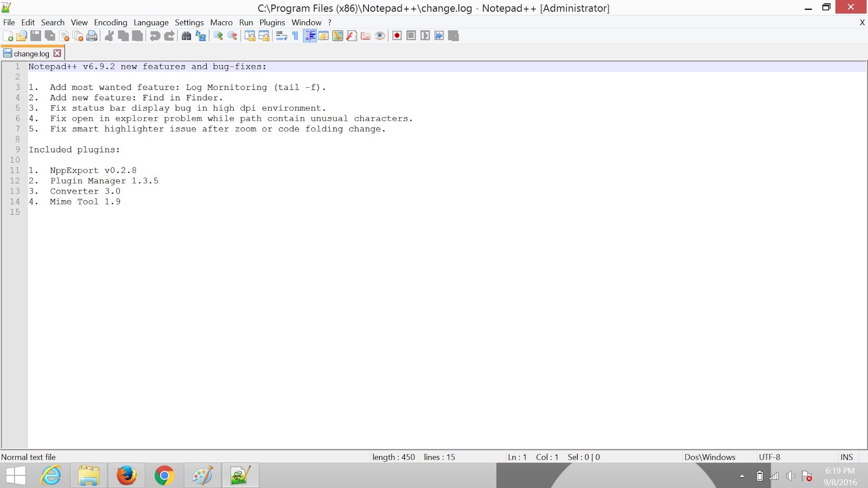This screenshot has height=488, width=868.
Task: Open the File menu
Action: [x=9, y=22]
